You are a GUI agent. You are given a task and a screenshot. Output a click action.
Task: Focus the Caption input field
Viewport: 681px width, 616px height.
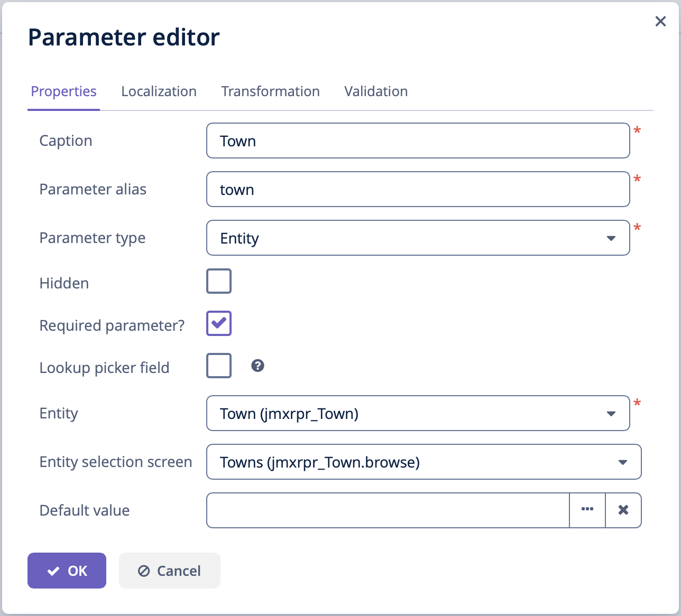(418, 141)
